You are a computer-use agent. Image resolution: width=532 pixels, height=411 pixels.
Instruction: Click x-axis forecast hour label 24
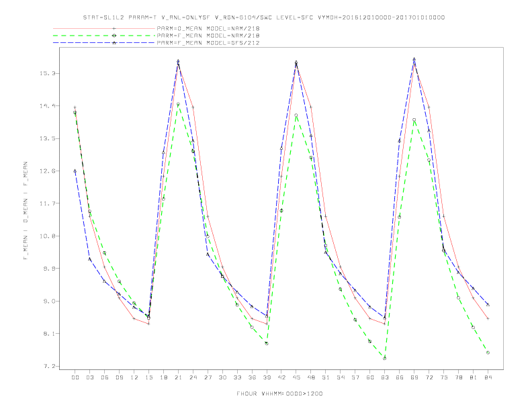[193, 377]
